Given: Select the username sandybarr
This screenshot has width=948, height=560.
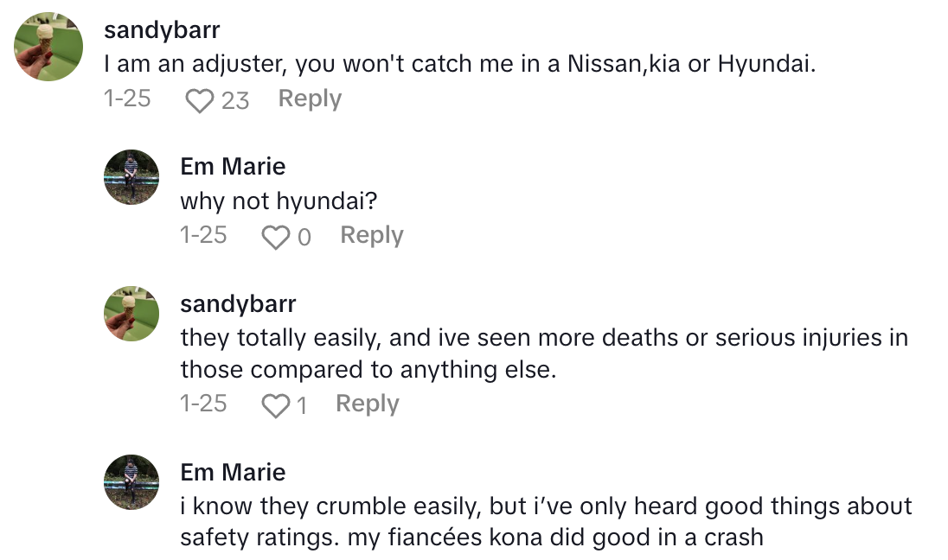Looking at the screenshot, I should click(x=161, y=29).
